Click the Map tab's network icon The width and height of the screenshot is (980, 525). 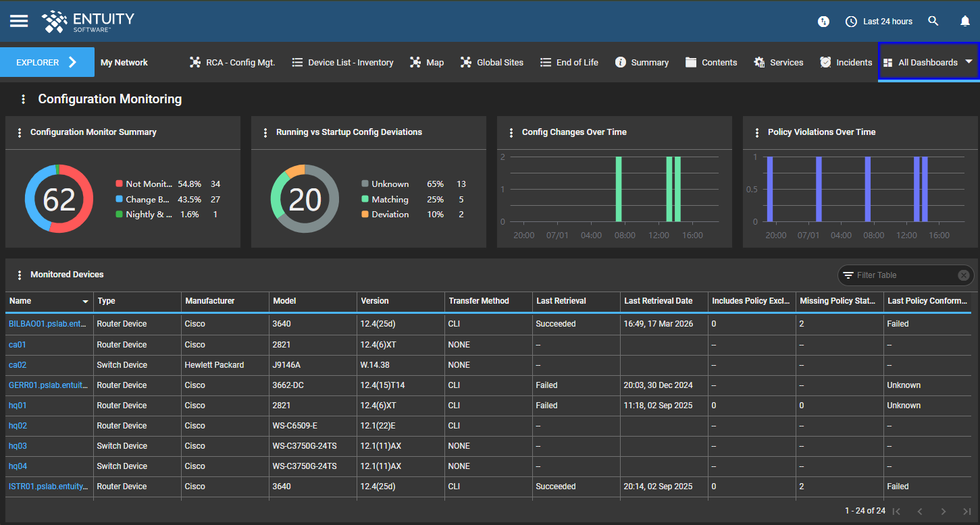[415, 62]
